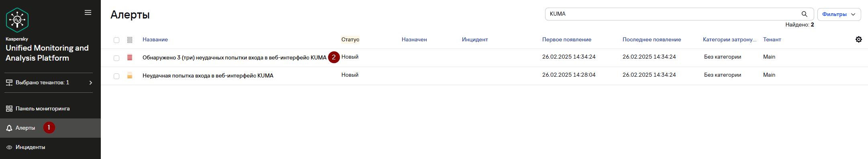Click the eye icon beside Инциденты
Image resolution: width=868 pixels, height=159 pixels.
pos(9,147)
